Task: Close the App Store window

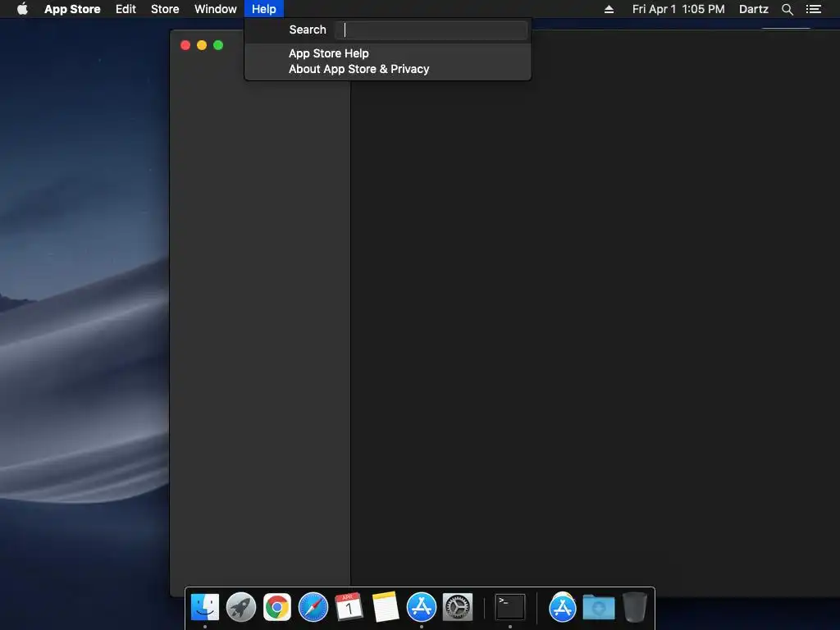Action: (x=185, y=46)
